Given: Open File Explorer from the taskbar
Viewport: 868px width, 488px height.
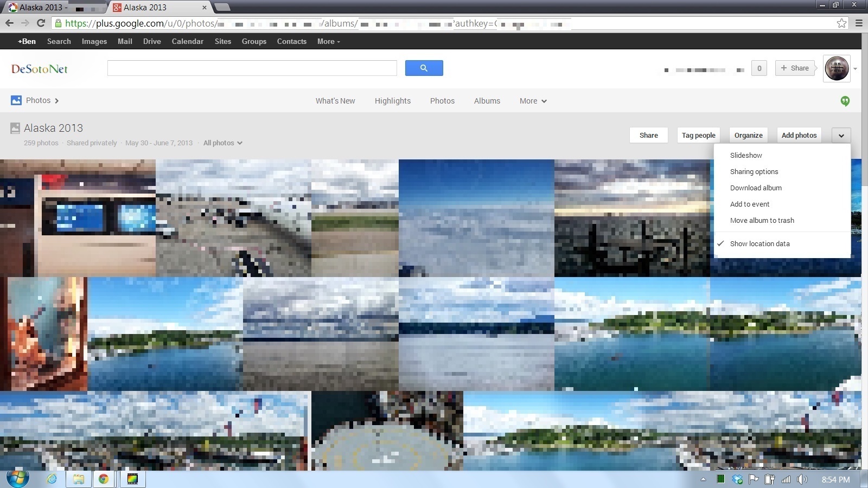Looking at the screenshot, I should coord(79,479).
